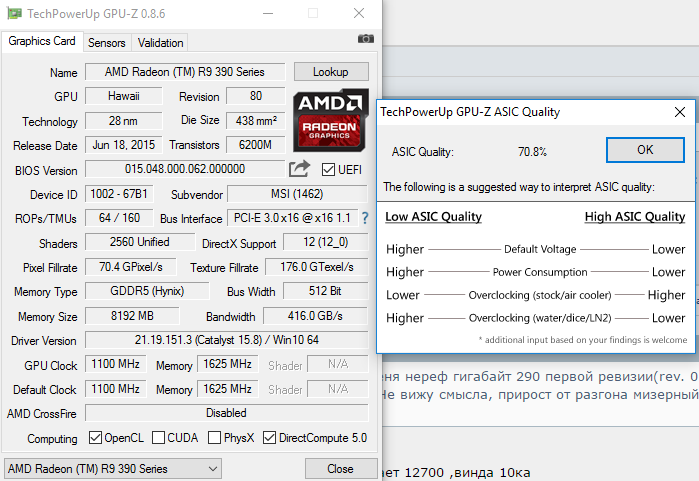This screenshot has height=481, width=699.
Task: Click the ROPs/TMUs field 64 / 160
Action: point(119,218)
